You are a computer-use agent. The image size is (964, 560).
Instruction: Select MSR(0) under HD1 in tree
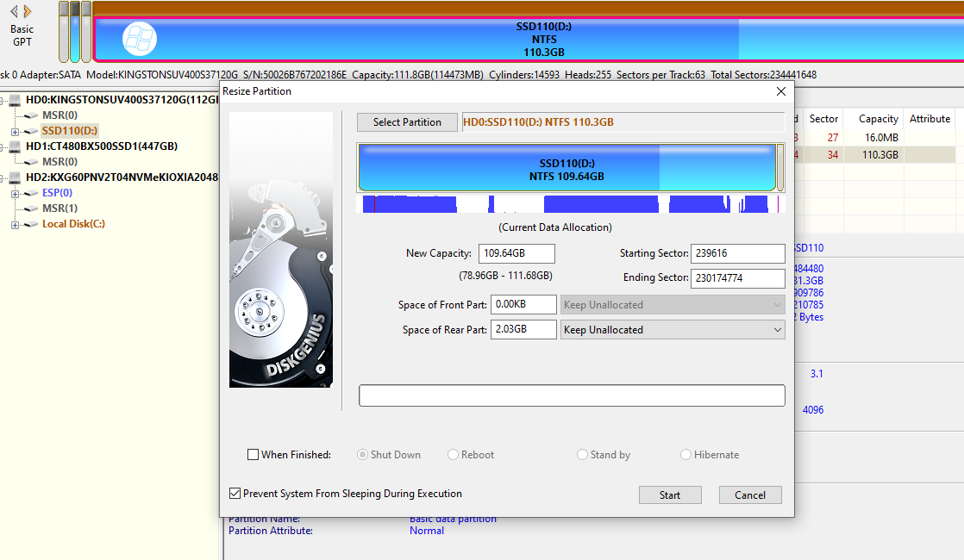pos(59,162)
